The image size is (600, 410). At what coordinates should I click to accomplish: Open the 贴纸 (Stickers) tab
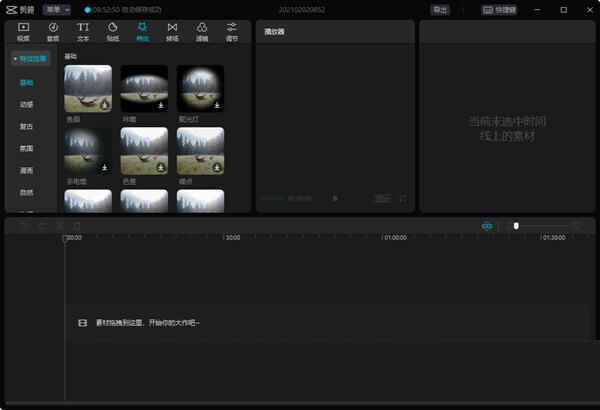(x=112, y=31)
